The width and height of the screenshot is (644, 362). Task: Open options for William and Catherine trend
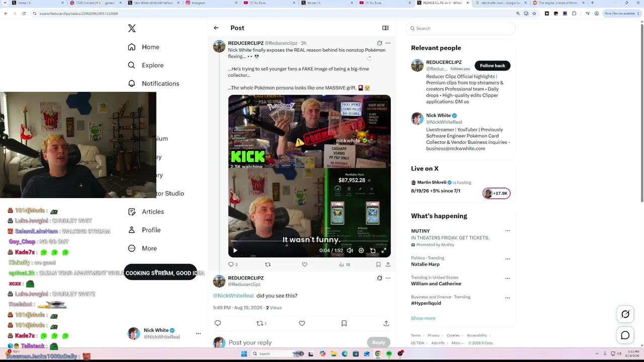[x=507, y=279]
